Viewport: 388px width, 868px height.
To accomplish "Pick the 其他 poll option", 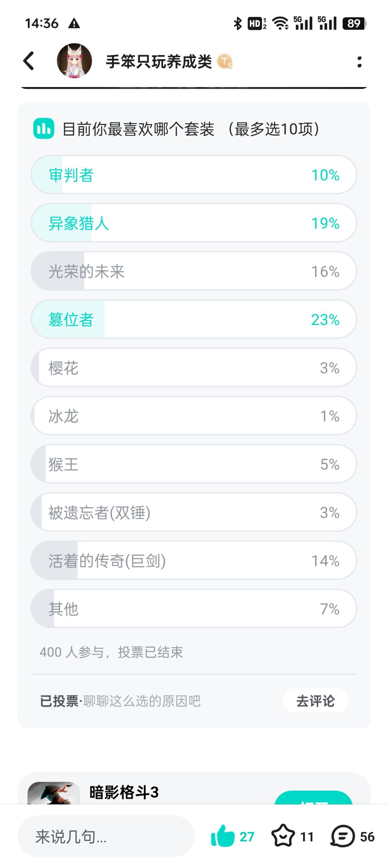I will pos(194,608).
